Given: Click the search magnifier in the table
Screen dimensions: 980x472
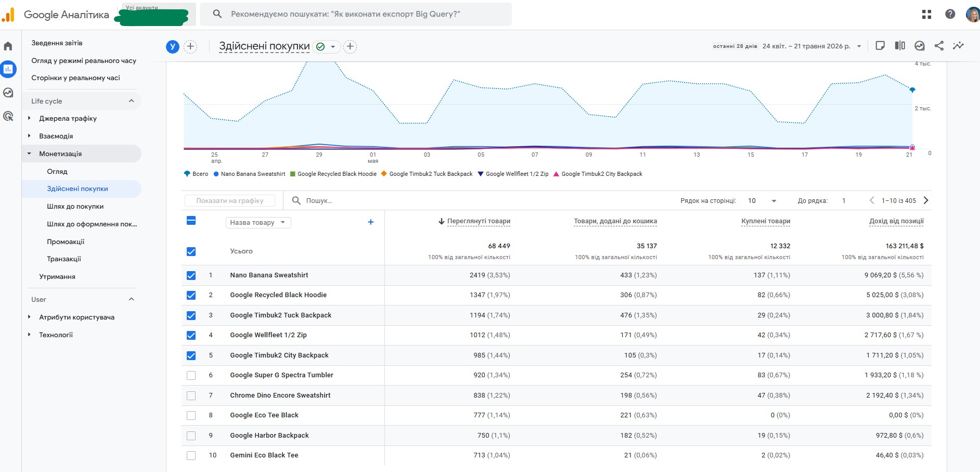Looking at the screenshot, I should pos(296,200).
